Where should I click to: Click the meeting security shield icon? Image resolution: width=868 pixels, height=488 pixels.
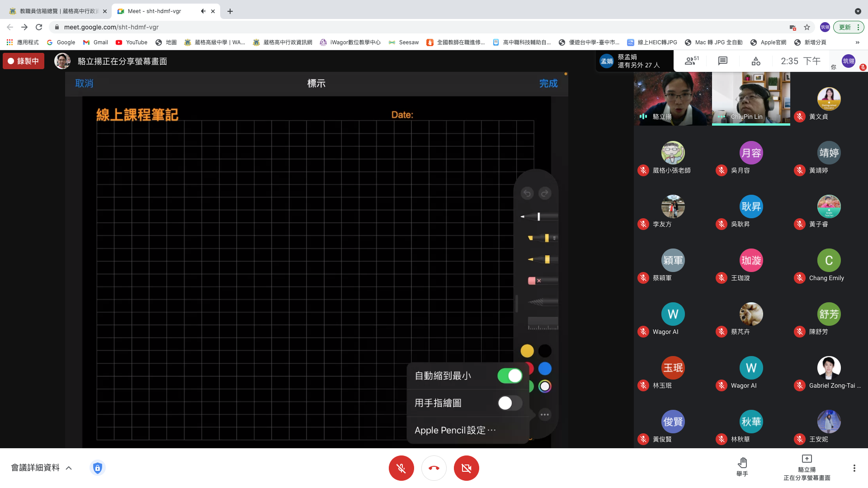[97, 468]
